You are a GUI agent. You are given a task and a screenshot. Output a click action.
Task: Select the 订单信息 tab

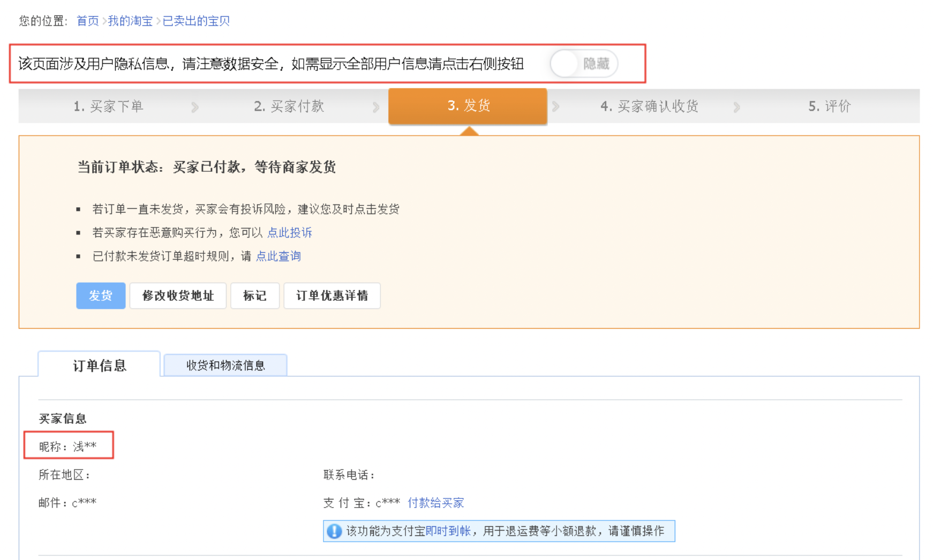pos(99,365)
